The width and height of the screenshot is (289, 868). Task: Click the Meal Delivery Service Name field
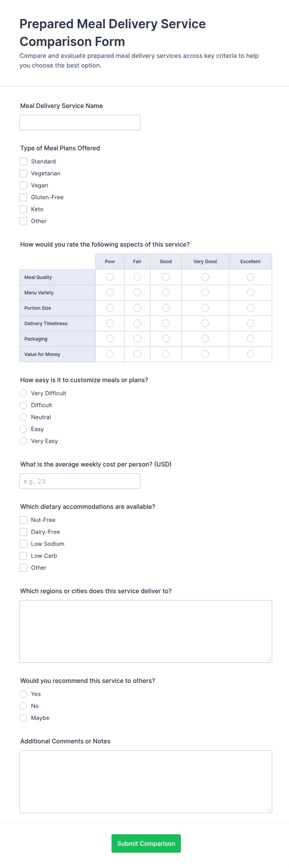pyautogui.click(x=80, y=123)
